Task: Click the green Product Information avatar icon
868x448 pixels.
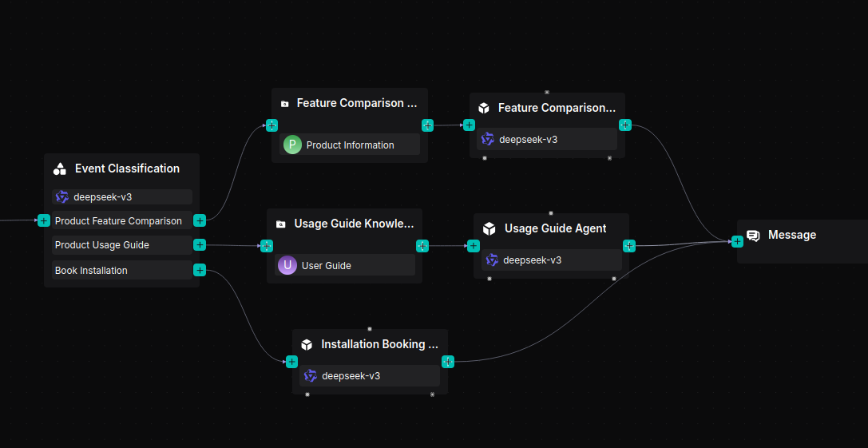Action: (x=292, y=145)
